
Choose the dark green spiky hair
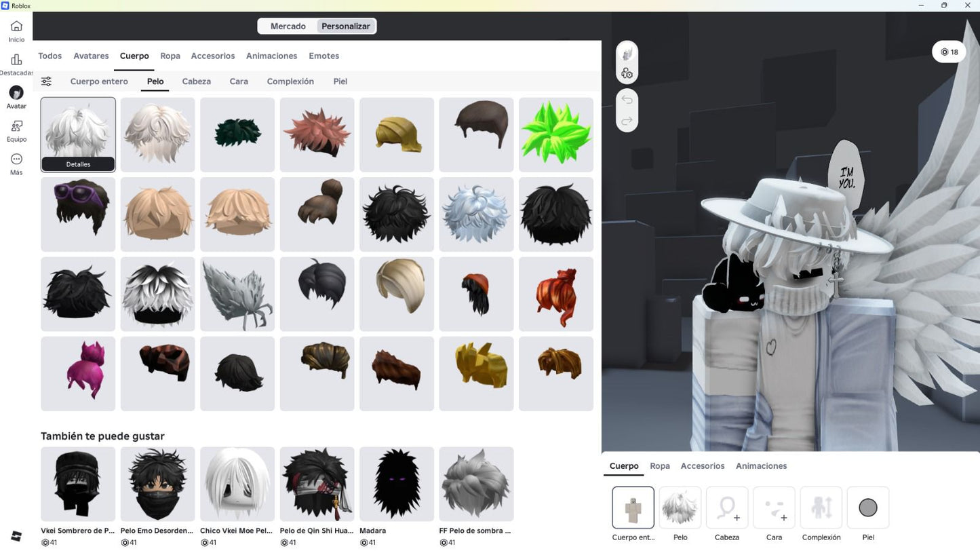(x=237, y=134)
